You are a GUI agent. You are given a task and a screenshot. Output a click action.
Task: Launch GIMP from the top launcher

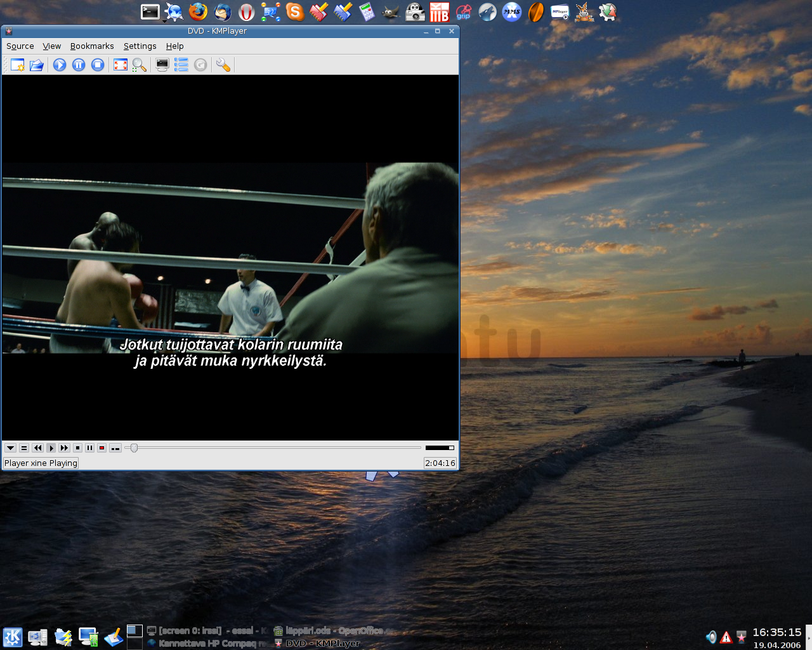[x=391, y=11]
